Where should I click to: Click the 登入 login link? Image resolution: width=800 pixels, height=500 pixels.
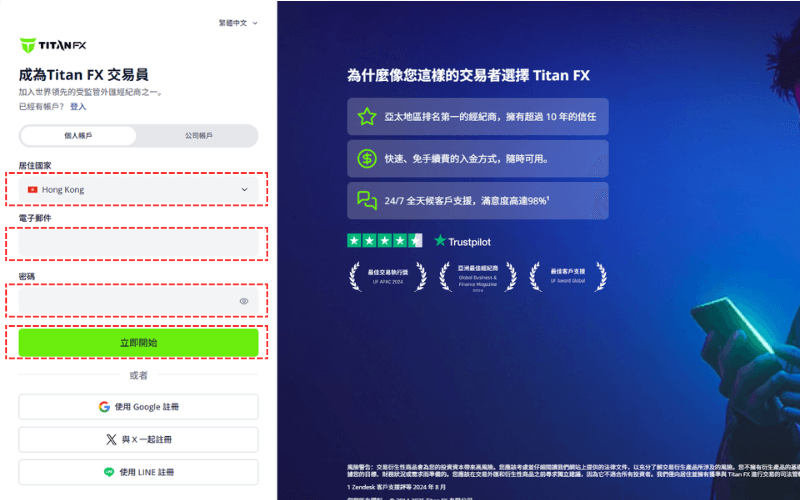click(78, 106)
